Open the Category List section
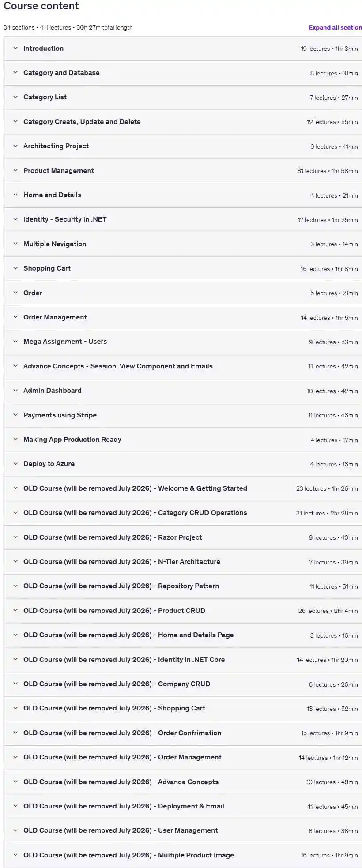 click(x=183, y=97)
